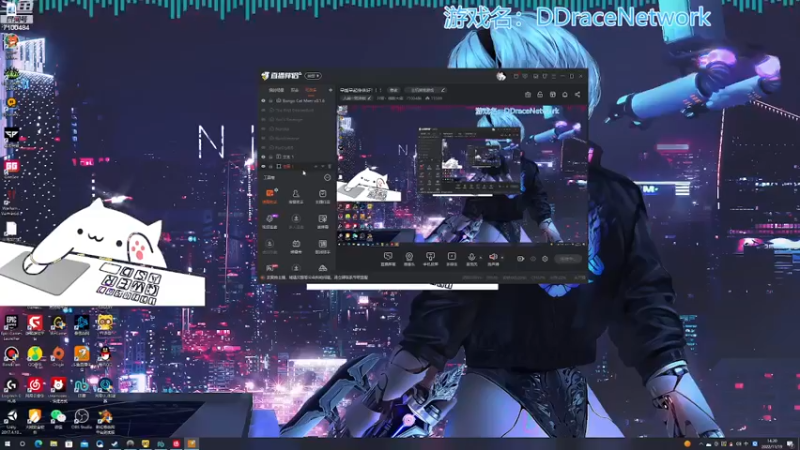Click the Windows Start button
Screen dimensions: 800x450
point(7,444)
